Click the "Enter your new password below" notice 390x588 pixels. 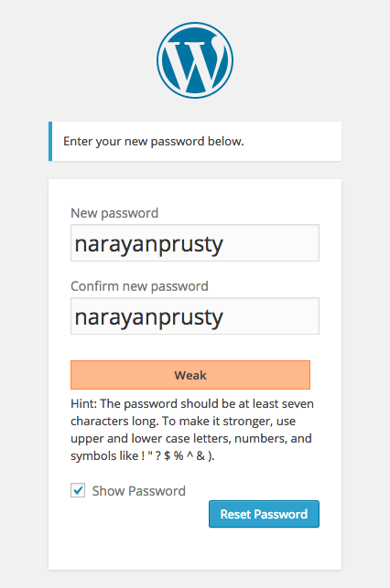pos(195,142)
